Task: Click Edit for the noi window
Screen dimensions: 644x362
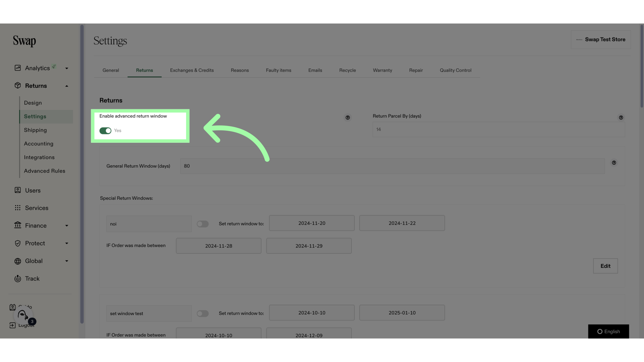Action: click(x=605, y=266)
